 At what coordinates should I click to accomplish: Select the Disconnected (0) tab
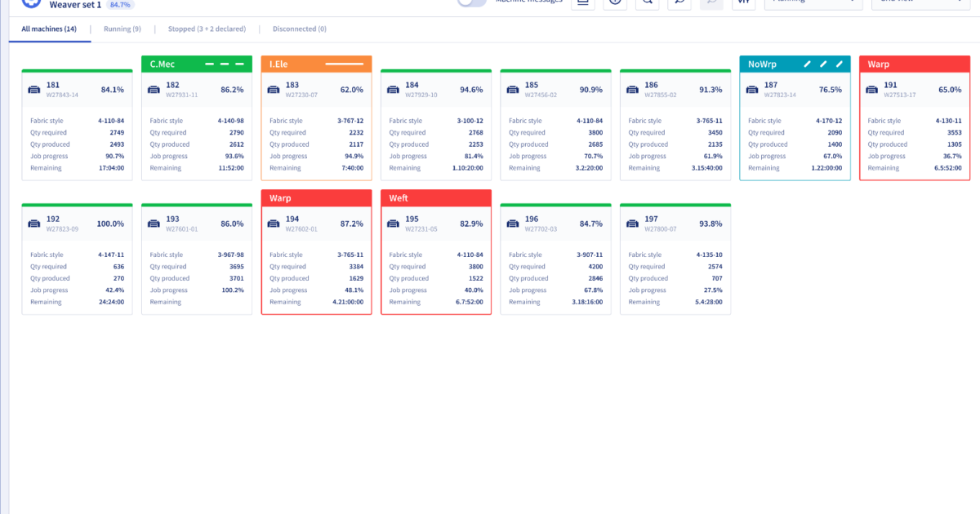pos(299,29)
